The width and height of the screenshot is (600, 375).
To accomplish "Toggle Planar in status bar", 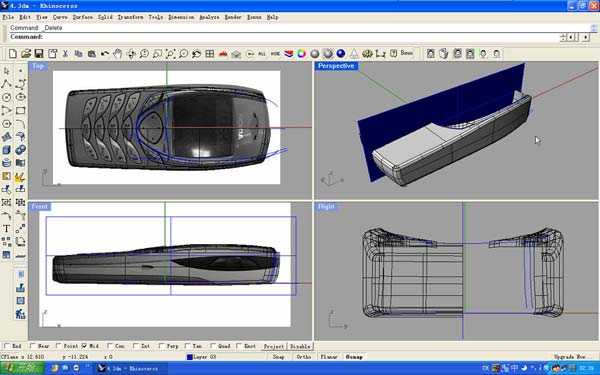I will click(x=329, y=357).
